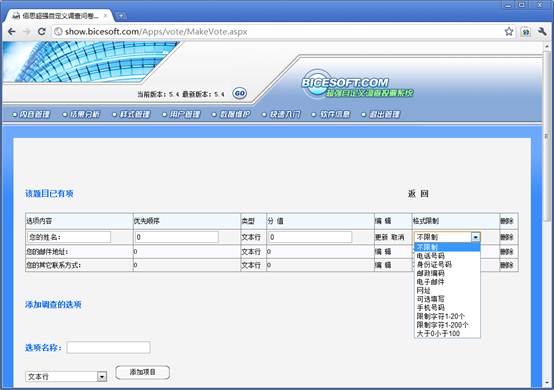
Task: Click the extension icon beside the star
Action: coord(526,32)
